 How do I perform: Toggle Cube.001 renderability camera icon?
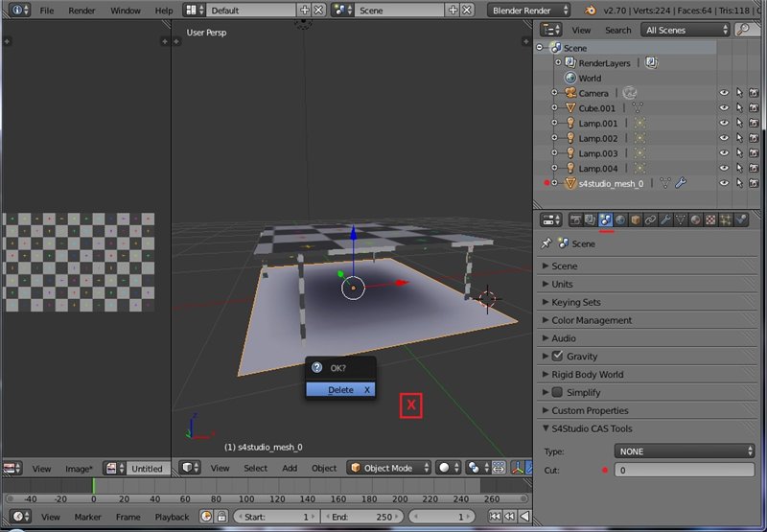coord(754,108)
